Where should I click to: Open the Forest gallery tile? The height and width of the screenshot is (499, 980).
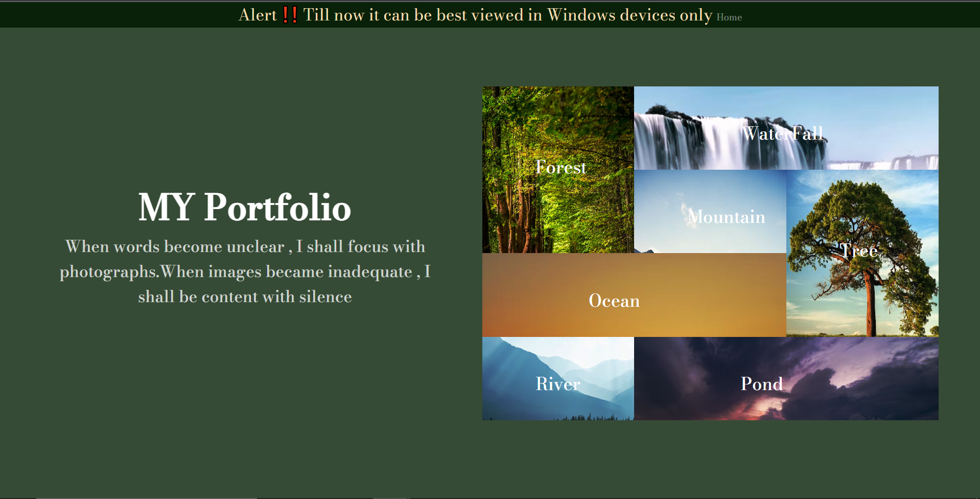coord(558,170)
